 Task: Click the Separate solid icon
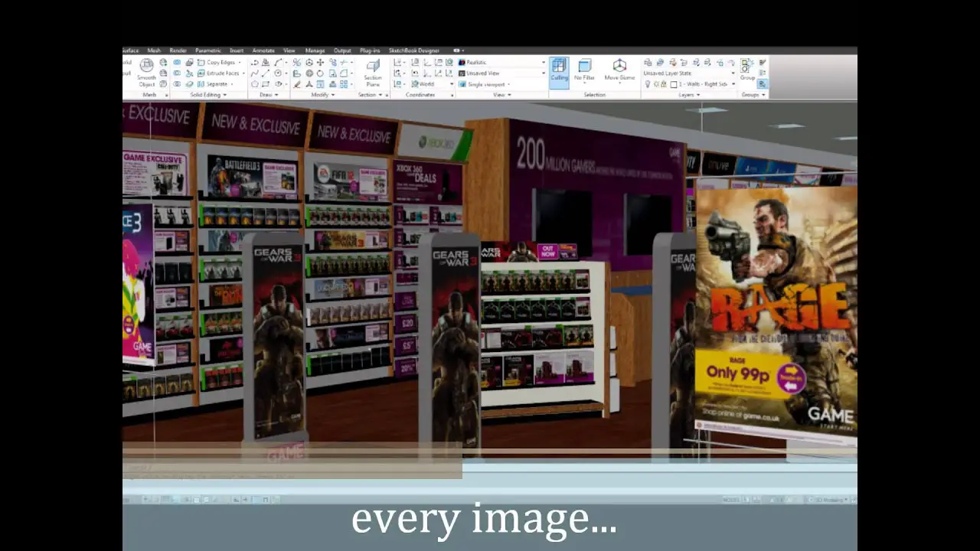click(x=201, y=84)
